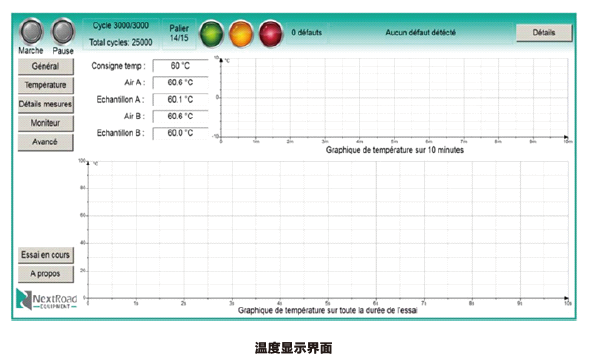Click the full-test-duration temperature graph area
Viewport: 591px width, 361px height.
[328, 230]
